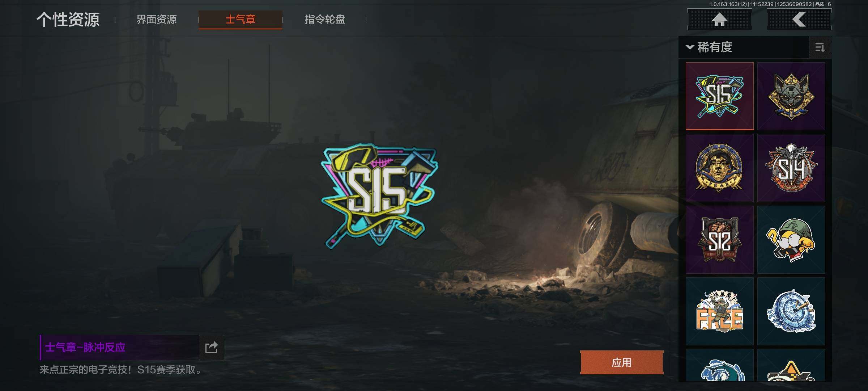Select the partially visible blue wave badge
Screen dimensions: 868x391
tap(719, 365)
